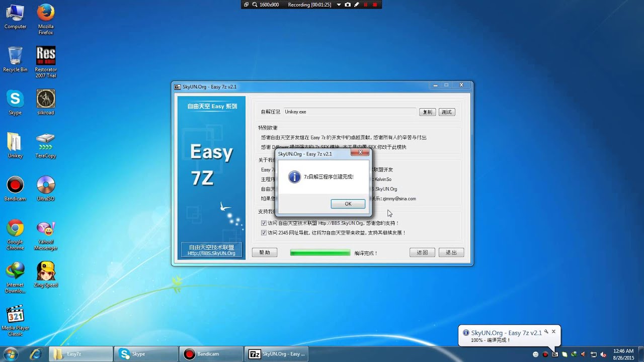Click the Bandicam pause recording button
The image size is (644, 362).
[366, 5]
